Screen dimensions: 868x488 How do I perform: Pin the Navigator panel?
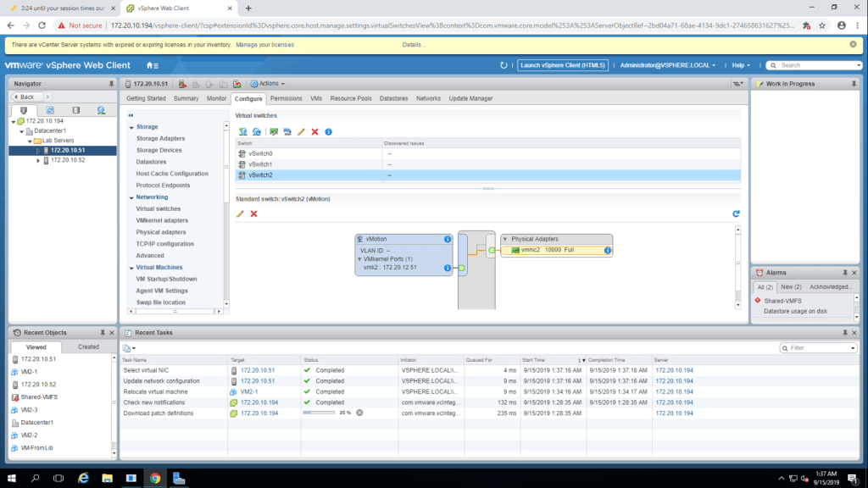[x=111, y=84]
